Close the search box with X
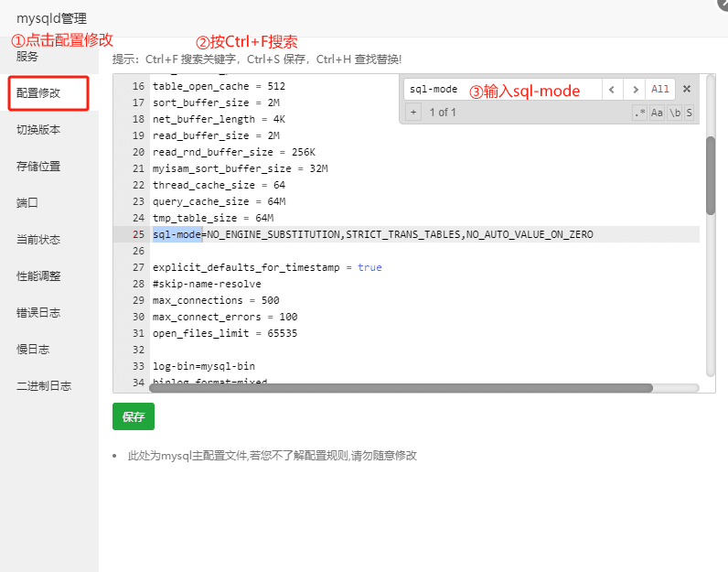The height and width of the screenshot is (572, 728). tap(686, 90)
